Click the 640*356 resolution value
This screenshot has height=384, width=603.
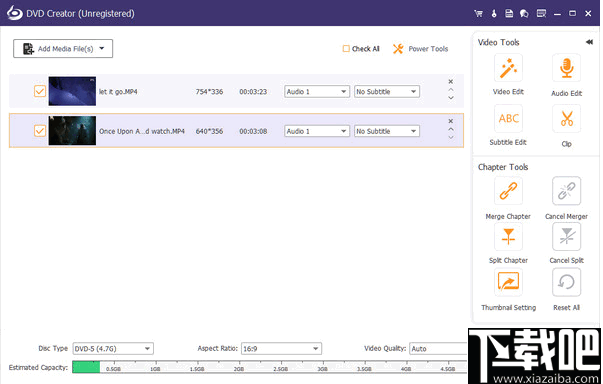coord(209,131)
